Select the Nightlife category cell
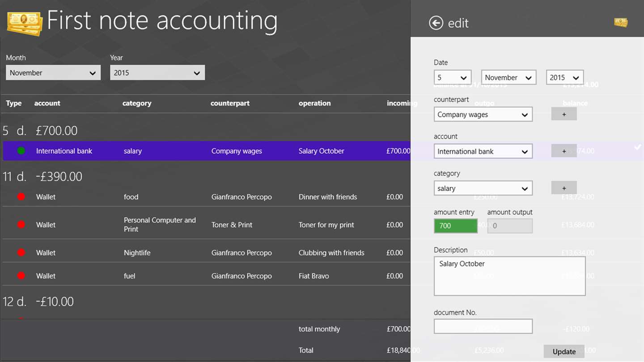Viewport: 644px width, 362px height. tap(137, 253)
